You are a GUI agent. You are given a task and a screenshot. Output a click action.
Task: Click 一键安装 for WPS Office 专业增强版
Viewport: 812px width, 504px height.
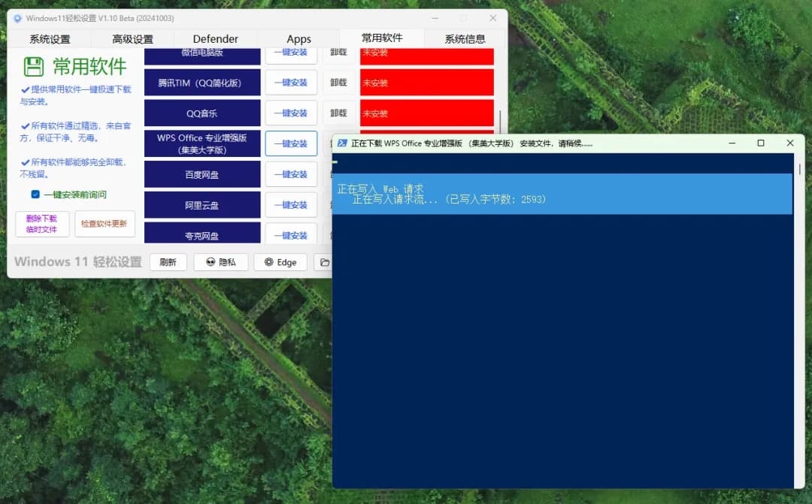[x=291, y=143]
